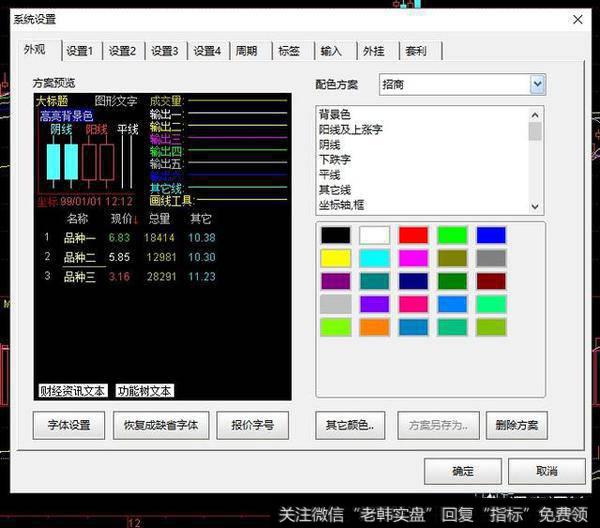Click 财经资讯文本 in the preview
The image size is (600, 528).
coord(73,391)
